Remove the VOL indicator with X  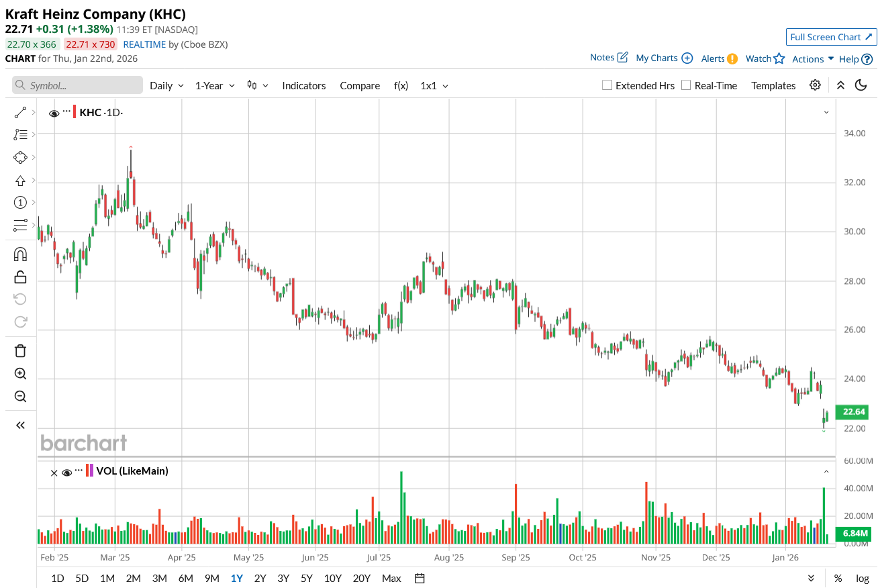click(x=54, y=473)
